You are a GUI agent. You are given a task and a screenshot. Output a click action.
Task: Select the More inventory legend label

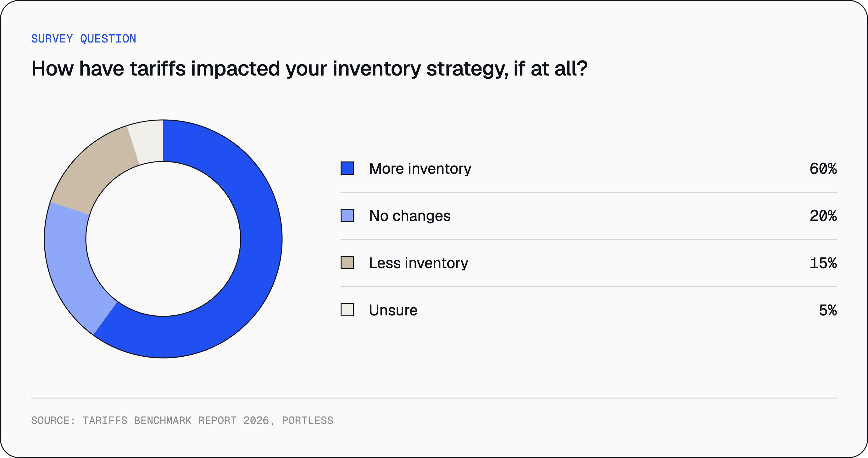(420, 168)
